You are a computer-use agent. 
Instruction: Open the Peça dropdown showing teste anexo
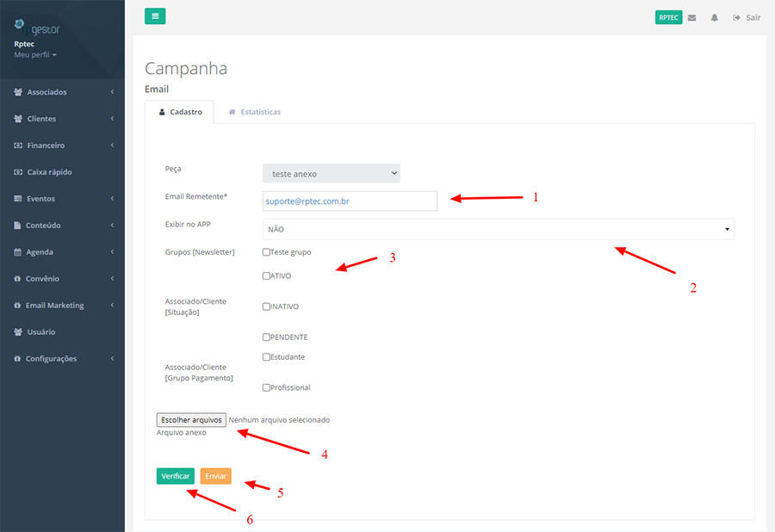[331, 173]
